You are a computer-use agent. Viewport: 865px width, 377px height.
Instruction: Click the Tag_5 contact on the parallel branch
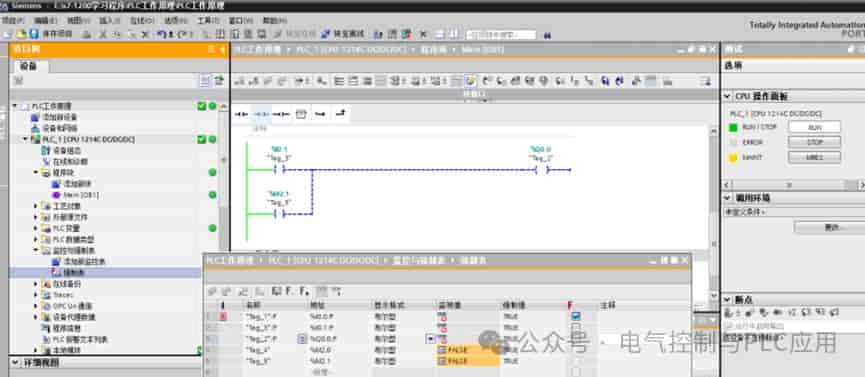[x=280, y=214]
